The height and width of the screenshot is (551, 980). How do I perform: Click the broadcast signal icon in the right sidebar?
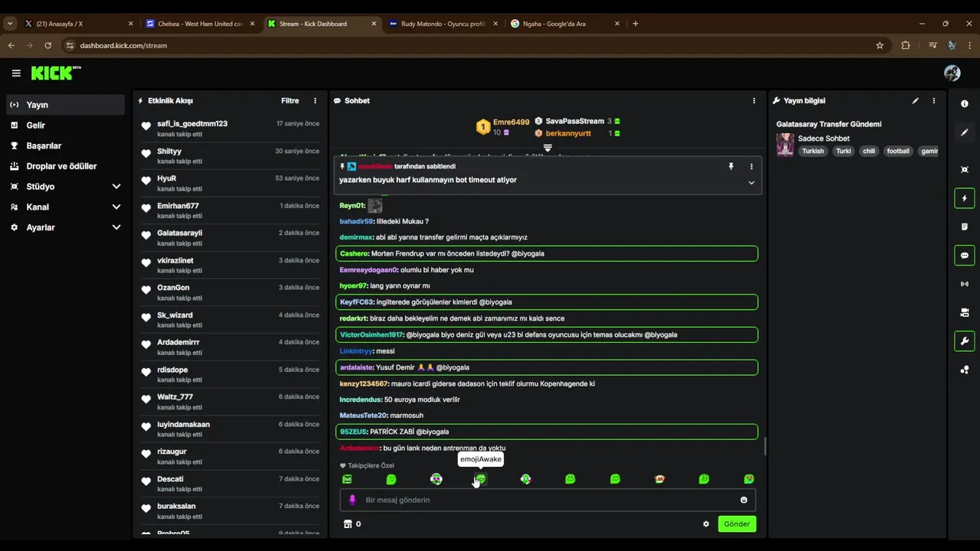965,284
